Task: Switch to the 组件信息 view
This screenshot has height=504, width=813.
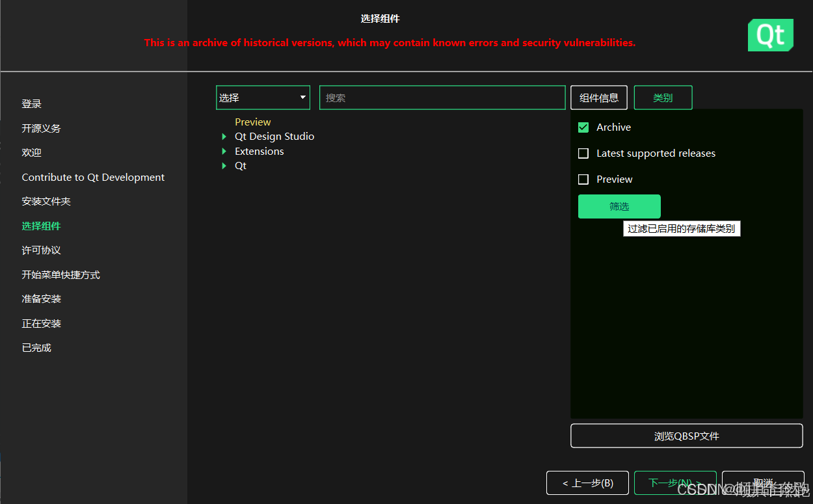Action: coord(598,97)
